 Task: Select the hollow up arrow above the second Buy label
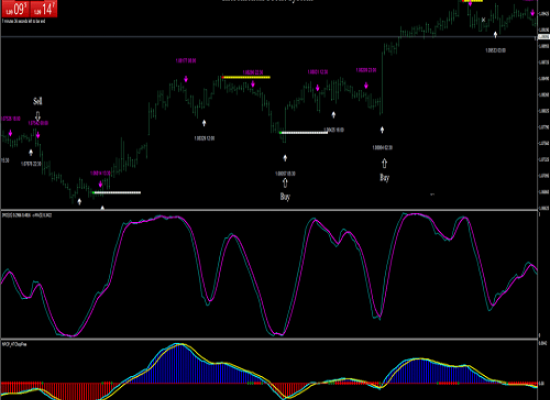[x=384, y=163]
